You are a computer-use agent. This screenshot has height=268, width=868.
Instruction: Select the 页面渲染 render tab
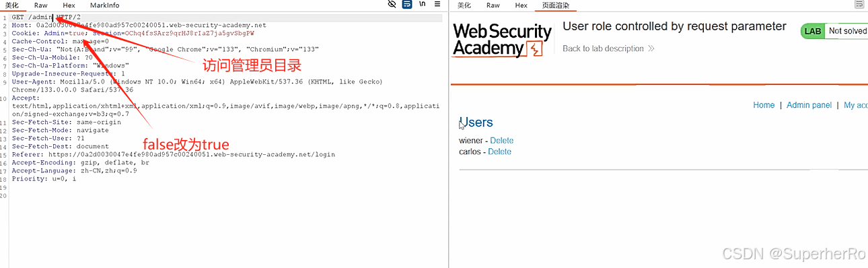555,5
